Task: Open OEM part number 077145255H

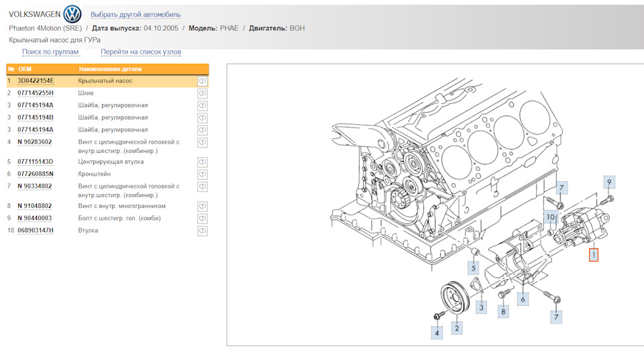Action: click(x=36, y=93)
